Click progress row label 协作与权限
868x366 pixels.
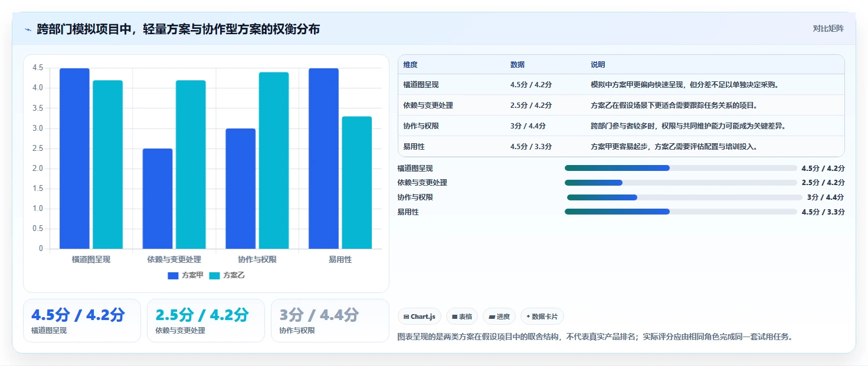415,197
